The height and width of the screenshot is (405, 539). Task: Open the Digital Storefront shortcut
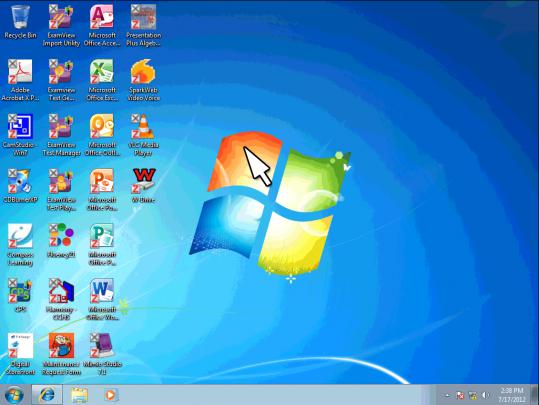tap(20, 354)
